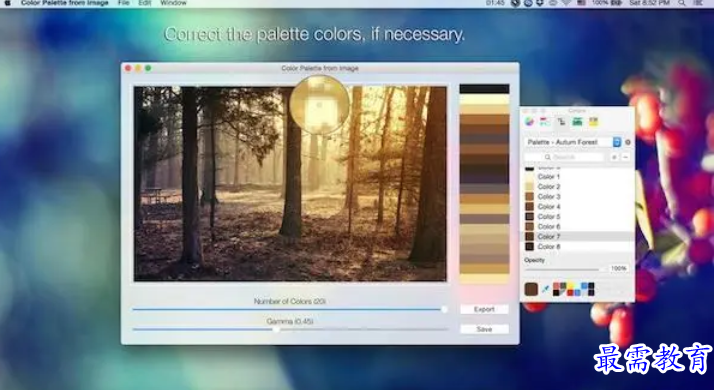Remove a color with the minus button
This screenshot has height=390, width=718.
click(625, 157)
